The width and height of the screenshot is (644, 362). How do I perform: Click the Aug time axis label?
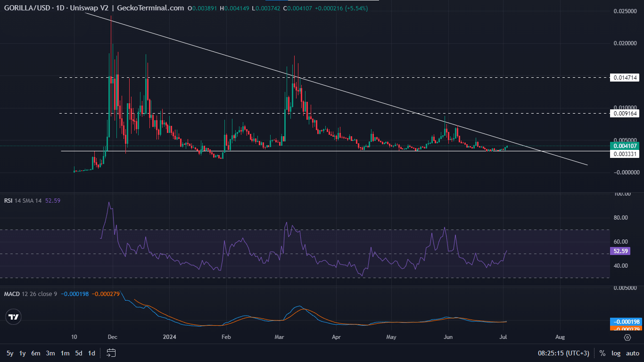(560, 337)
